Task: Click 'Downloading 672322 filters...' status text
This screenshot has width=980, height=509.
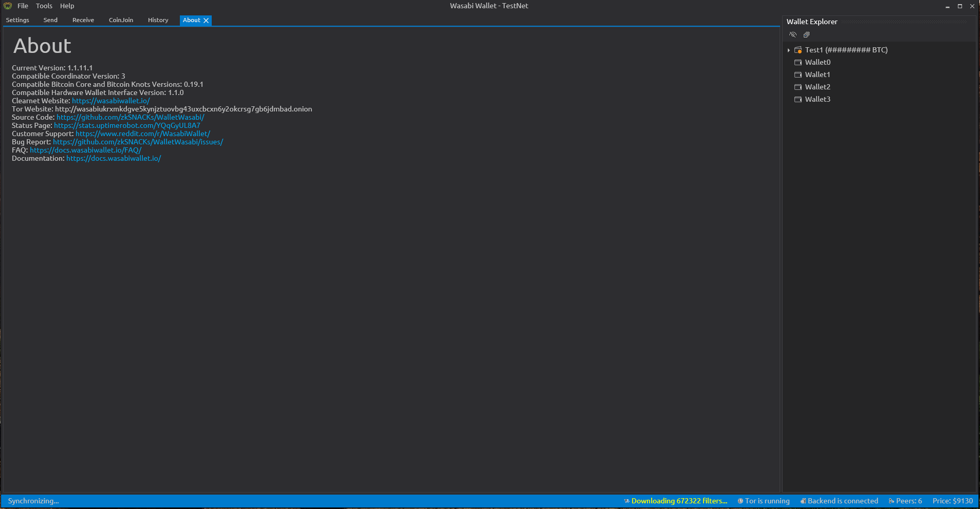Action: click(x=679, y=501)
